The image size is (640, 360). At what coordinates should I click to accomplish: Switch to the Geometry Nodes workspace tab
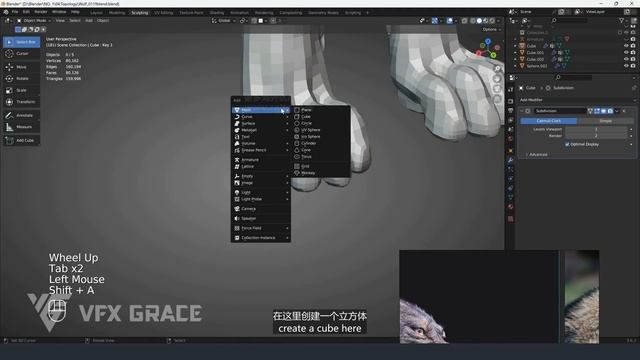pyautogui.click(x=323, y=13)
